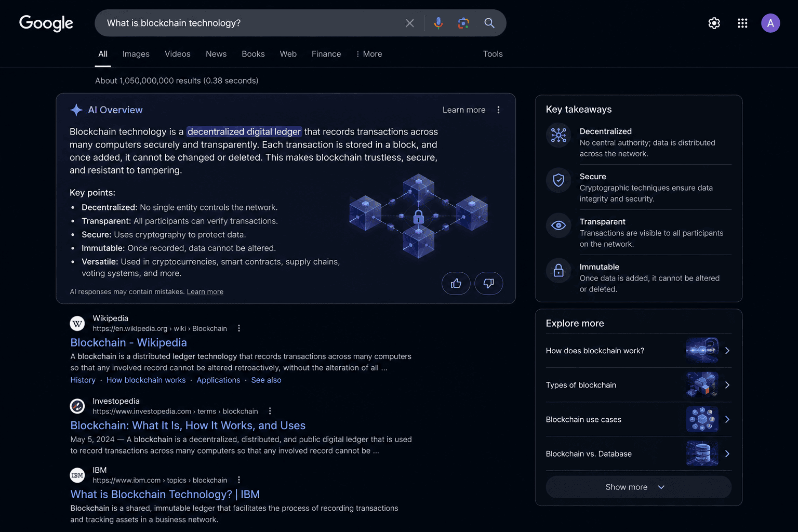Click the blockchain cubes illustration

click(419, 216)
